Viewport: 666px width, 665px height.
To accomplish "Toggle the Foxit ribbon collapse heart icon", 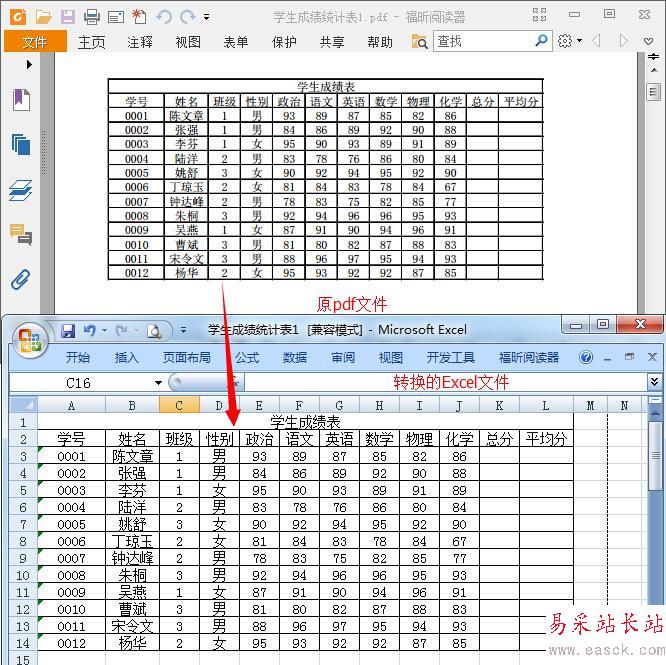I will 648,41.
